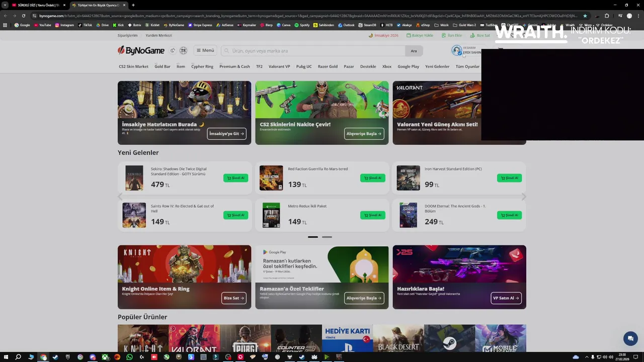The height and width of the screenshot is (362, 644).
Task: Open the Item category
Action: 181,66
